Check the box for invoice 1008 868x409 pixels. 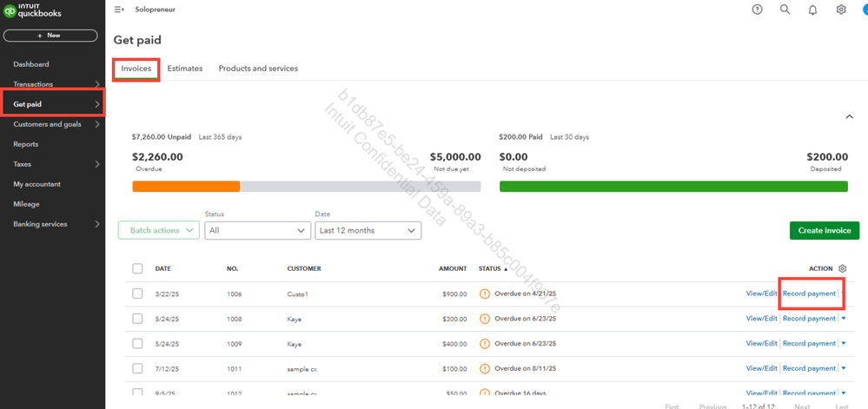tap(137, 318)
